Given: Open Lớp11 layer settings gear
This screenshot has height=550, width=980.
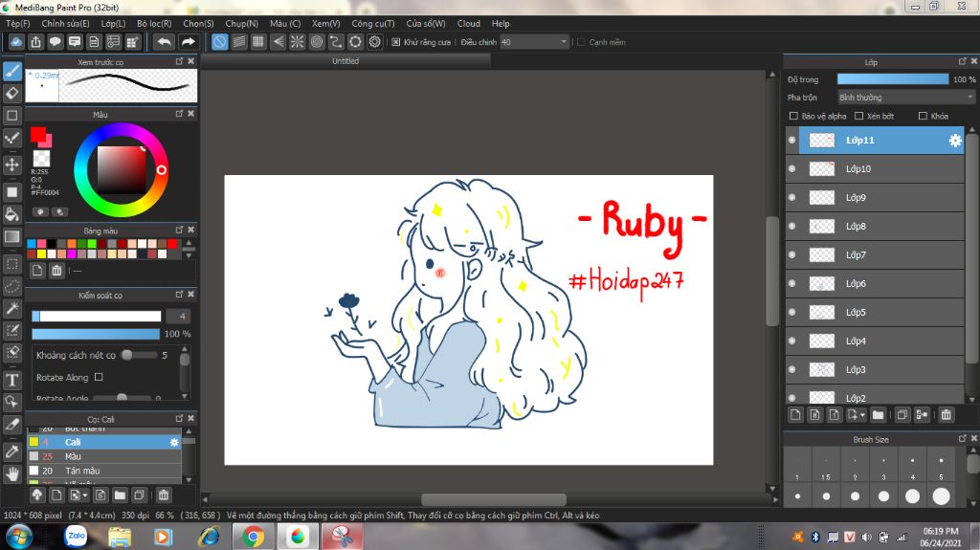Looking at the screenshot, I should click(x=955, y=141).
